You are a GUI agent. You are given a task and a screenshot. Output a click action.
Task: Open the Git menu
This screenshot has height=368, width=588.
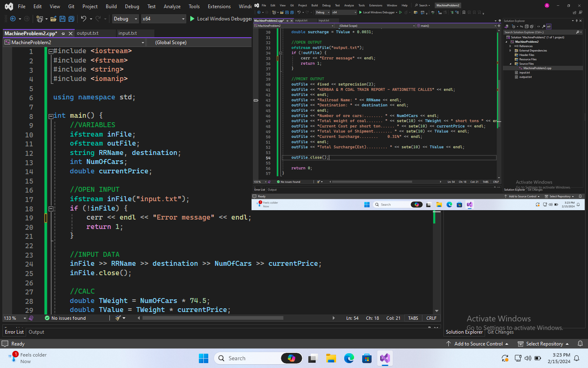pyautogui.click(x=71, y=6)
